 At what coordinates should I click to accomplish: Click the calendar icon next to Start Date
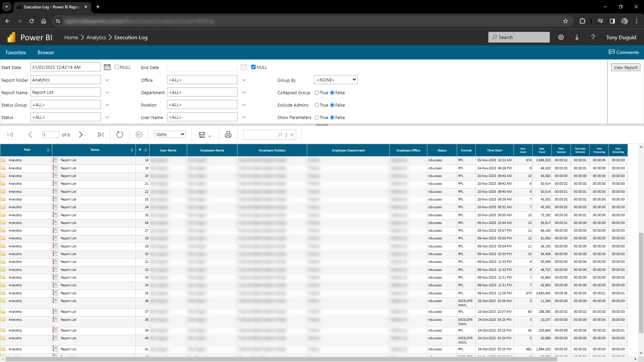tap(107, 67)
